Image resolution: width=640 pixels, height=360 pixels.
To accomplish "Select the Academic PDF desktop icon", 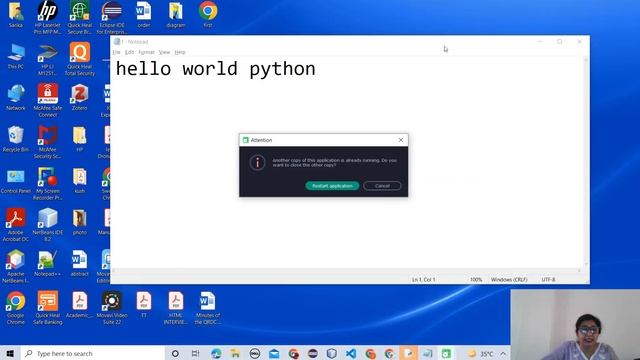I will 80,305.
